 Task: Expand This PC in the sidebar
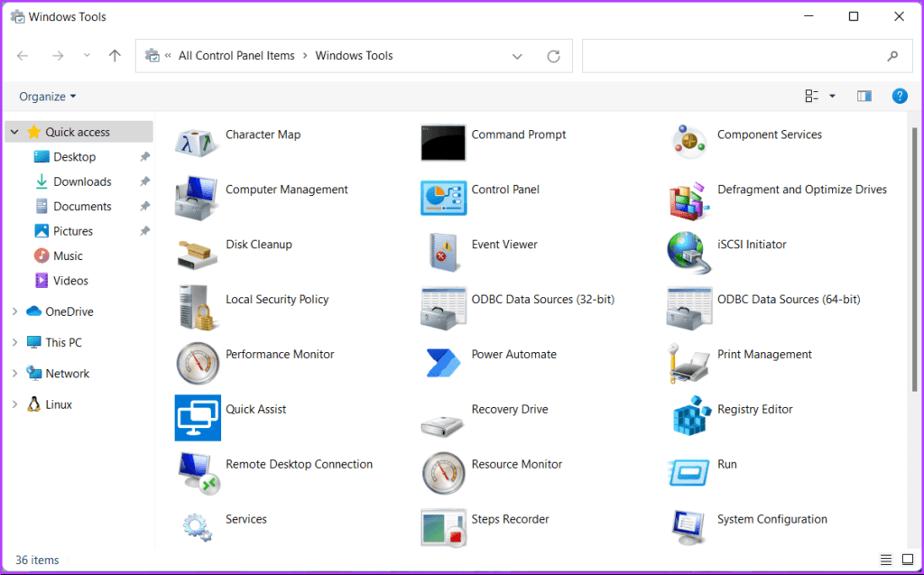pos(16,342)
